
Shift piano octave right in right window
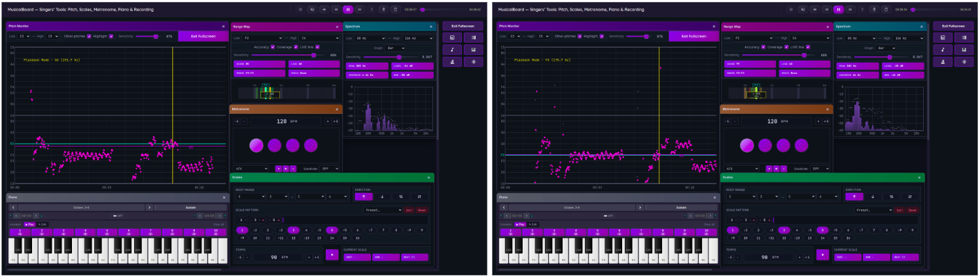640,207
